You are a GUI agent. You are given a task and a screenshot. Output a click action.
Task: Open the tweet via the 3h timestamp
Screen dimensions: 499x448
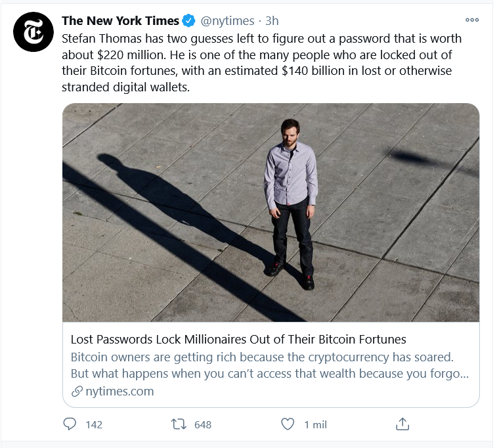(x=272, y=21)
